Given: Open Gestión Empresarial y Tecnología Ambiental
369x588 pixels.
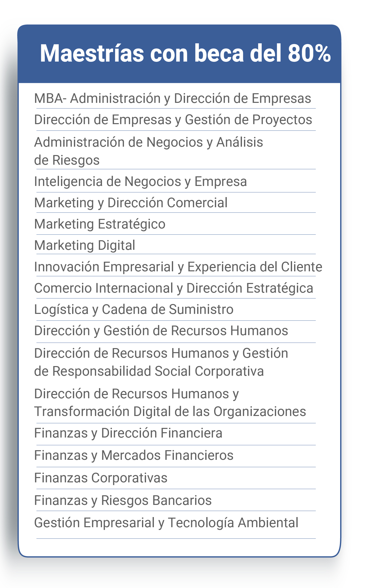Looking at the screenshot, I should [166, 523].
